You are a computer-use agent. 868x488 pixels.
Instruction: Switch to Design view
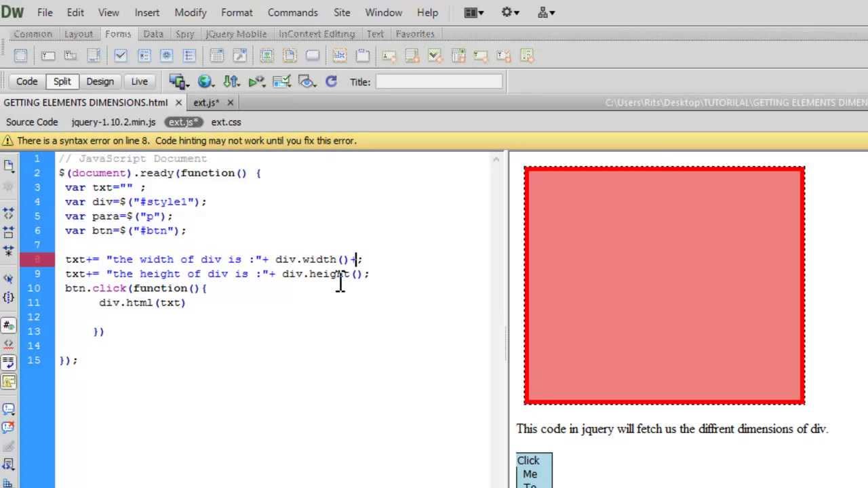(x=100, y=81)
